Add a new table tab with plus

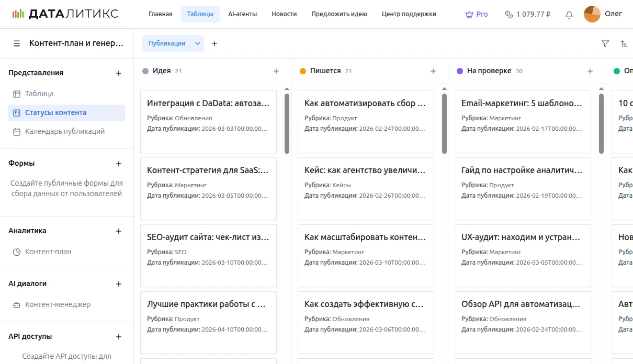214,43
